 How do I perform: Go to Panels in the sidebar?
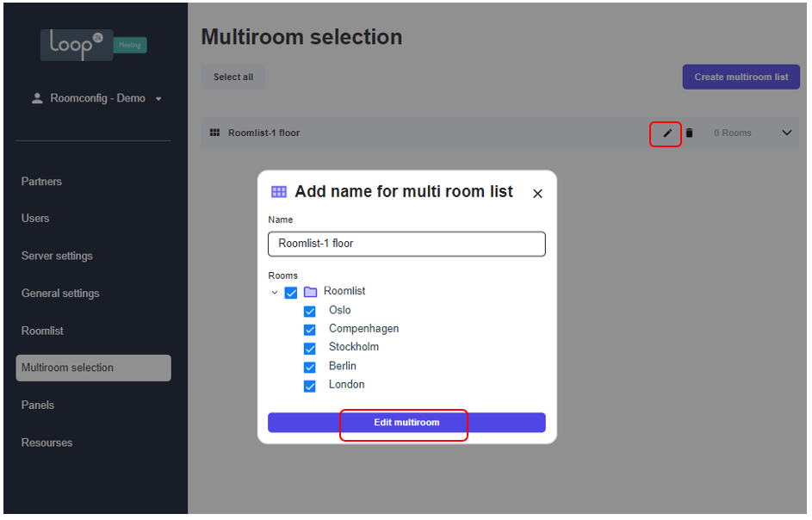click(x=37, y=405)
